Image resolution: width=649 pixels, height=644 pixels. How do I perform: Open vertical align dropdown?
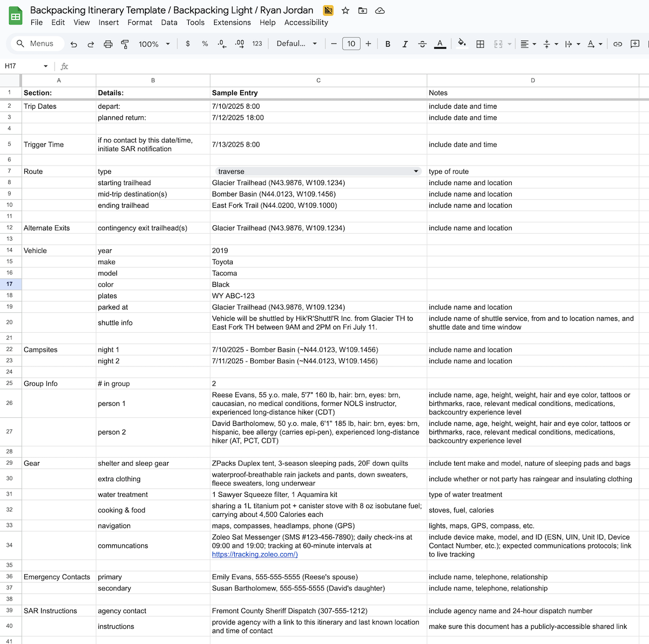[550, 44]
